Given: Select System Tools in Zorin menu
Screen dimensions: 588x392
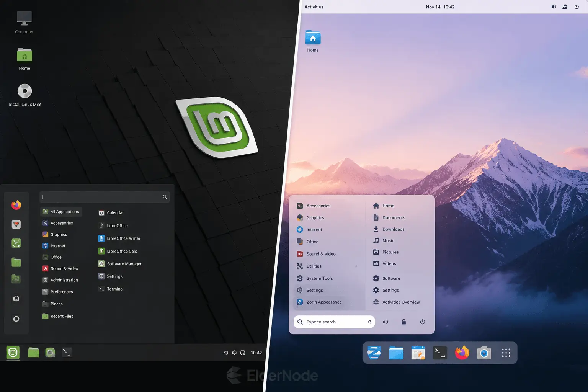Looking at the screenshot, I should 315,278.
